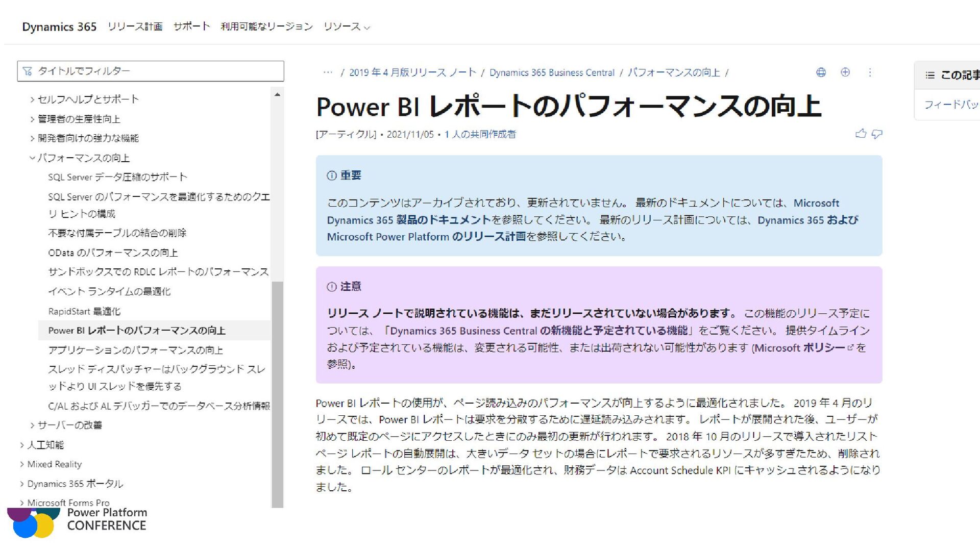Open アプリケーションのパフォーマンスの向上 article

click(x=136, y=350)
